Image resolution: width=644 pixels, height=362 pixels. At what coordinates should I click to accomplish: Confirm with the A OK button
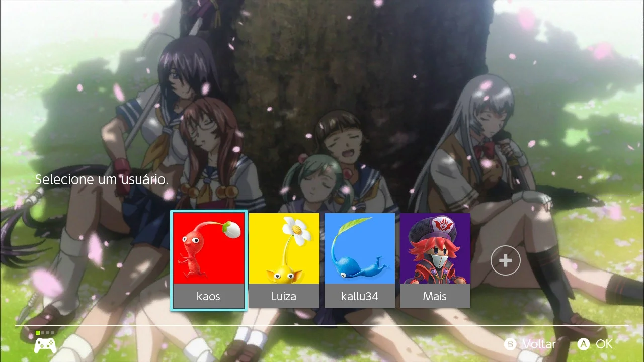point(595,344)
